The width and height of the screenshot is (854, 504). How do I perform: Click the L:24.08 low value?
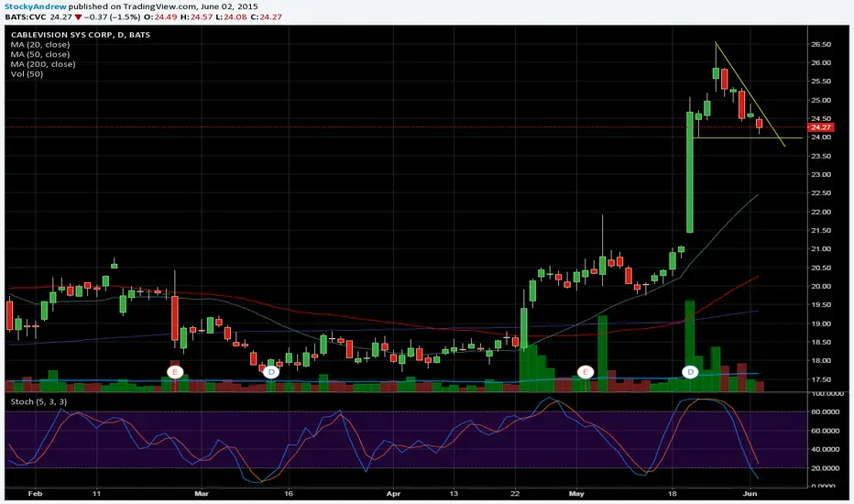pyautogui.click(x=231, y=16)
